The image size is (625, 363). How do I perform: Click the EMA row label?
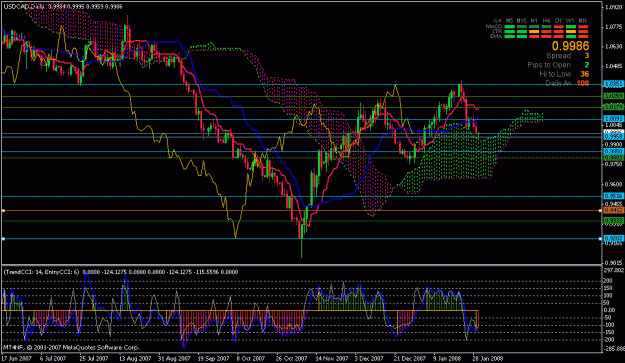point(496,36)
